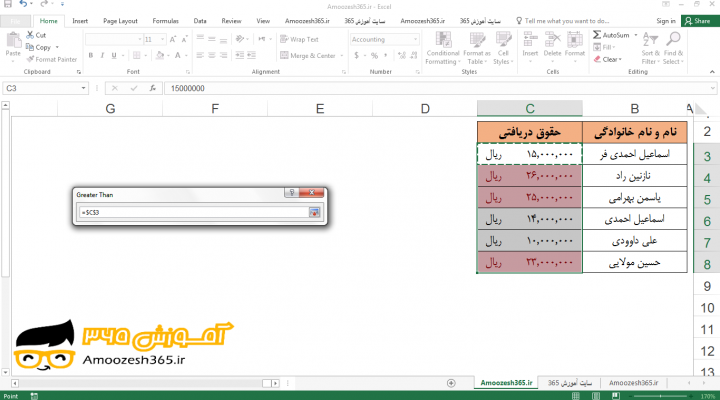Switch to the Page Layout tab
The height and width of the screenshot is (400, 720).
[120, 21]
